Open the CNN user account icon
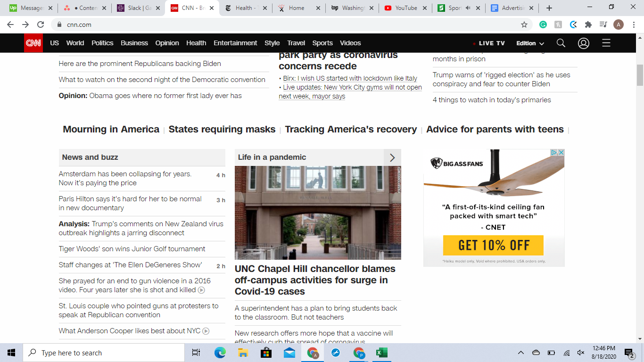Screen dimensions: 644x362 [x=584, y=43]
